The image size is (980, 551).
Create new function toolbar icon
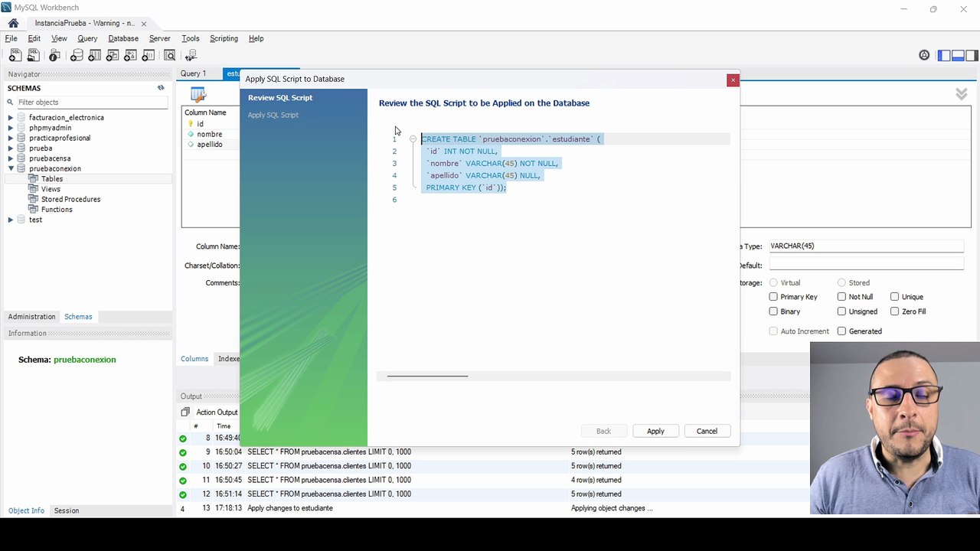149,55
